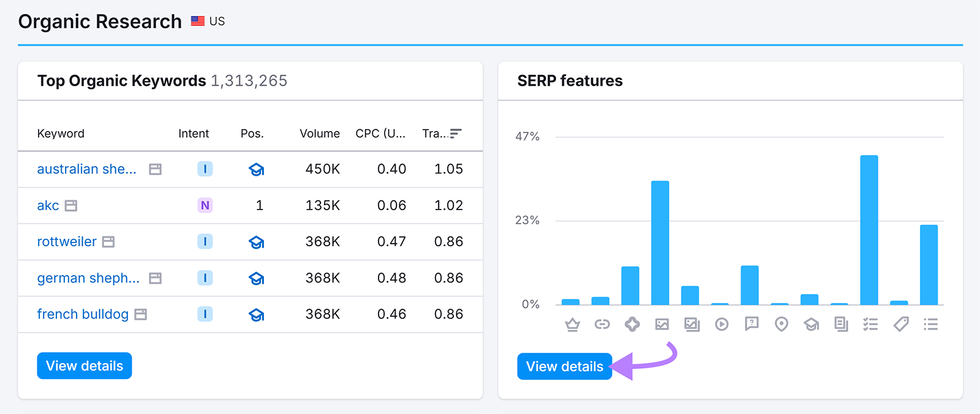Click the Volume column header
The height and width of the screenshot is (414, 980).
click(x=319, y=134)
